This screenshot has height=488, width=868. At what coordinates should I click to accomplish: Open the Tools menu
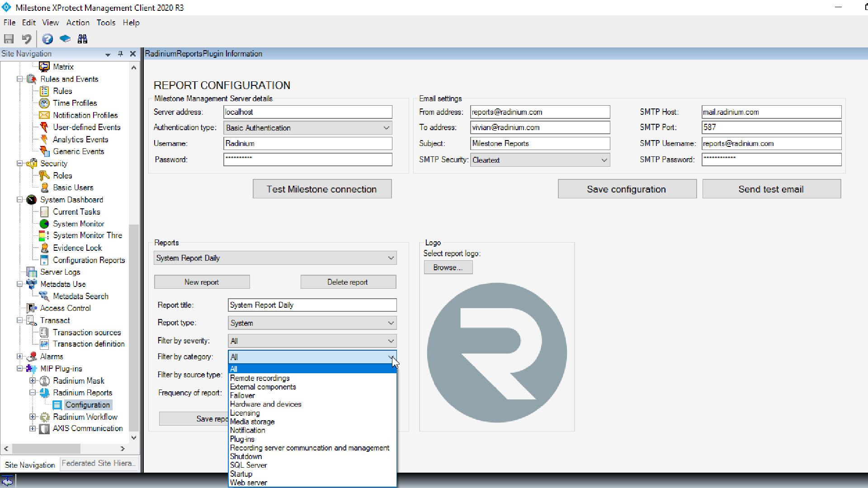[106, 23]
